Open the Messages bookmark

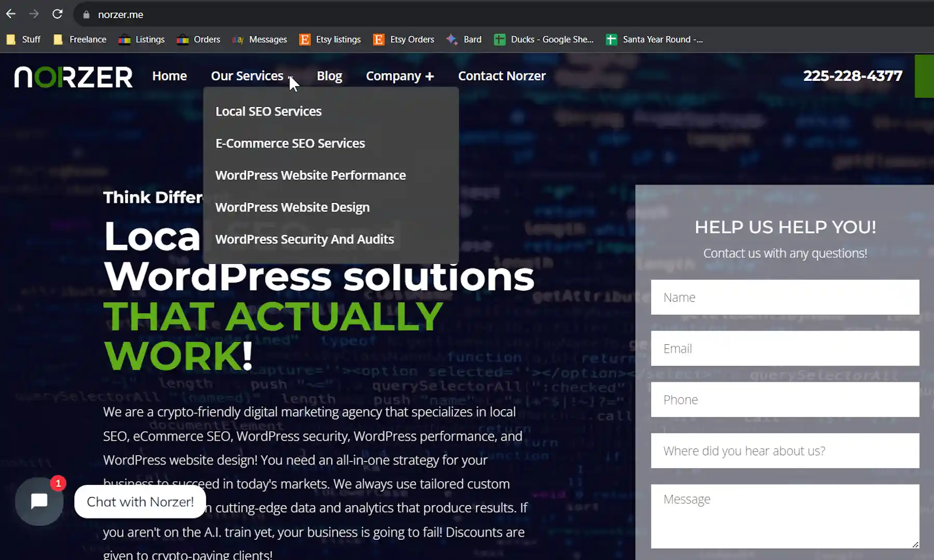(x=259, y=39)
